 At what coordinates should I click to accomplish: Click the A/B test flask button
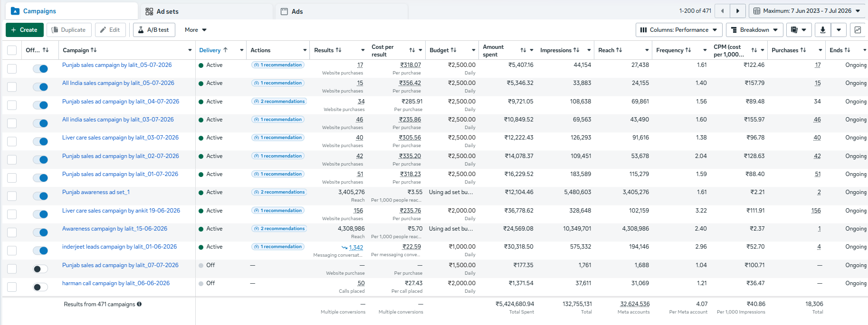[154, 30]
